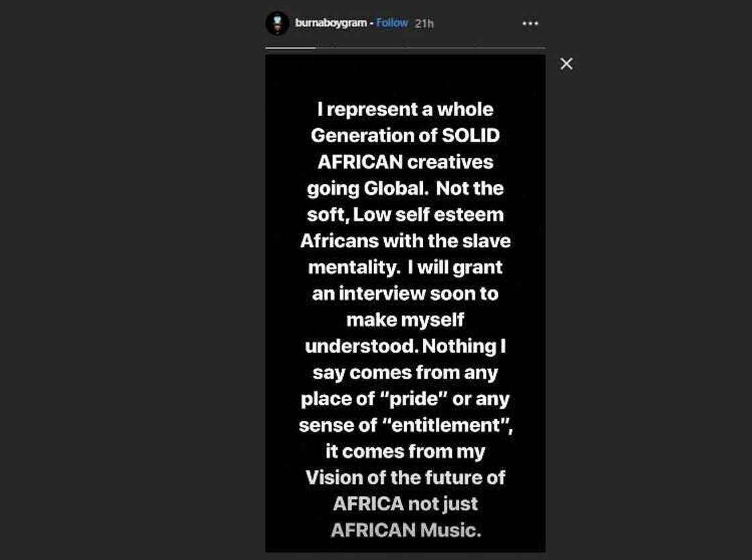Tap the circular avatar thumbnail of burnaboygram

(x=277, y=23)
